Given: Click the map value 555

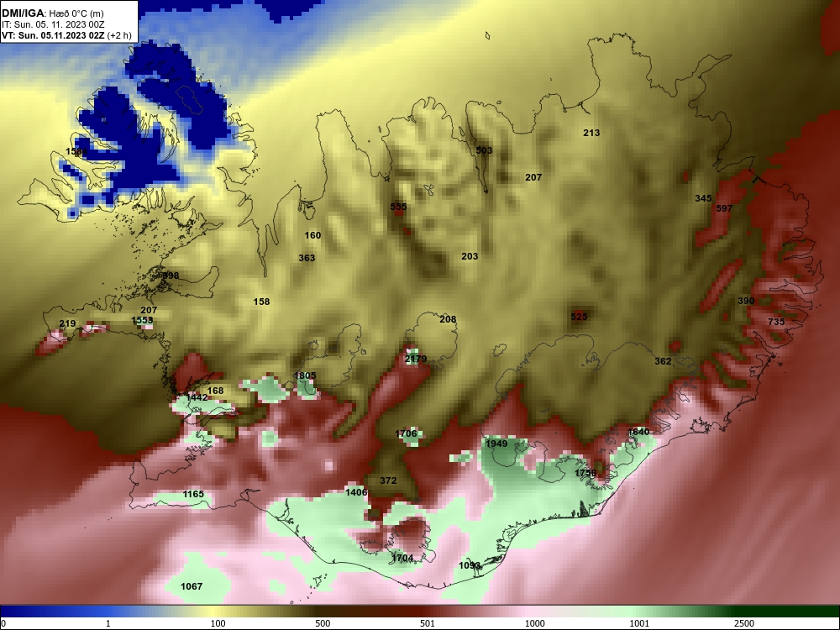Looking at the screenshot, I should 398,207.
